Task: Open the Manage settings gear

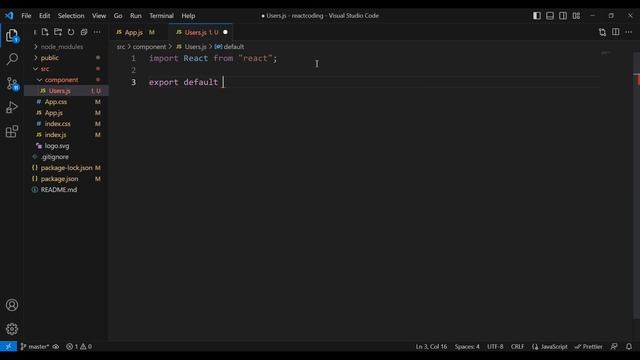Action: point(12,329)
